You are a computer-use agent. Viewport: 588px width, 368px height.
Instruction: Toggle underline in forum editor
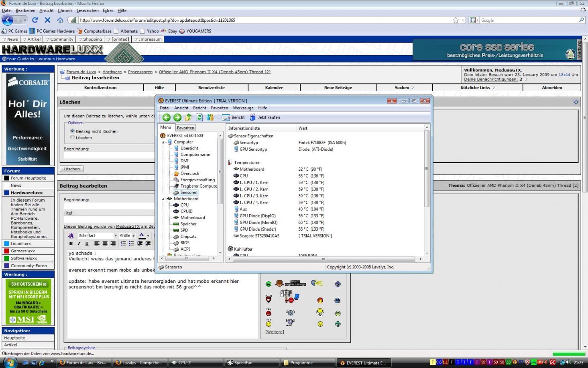(87, 243)
